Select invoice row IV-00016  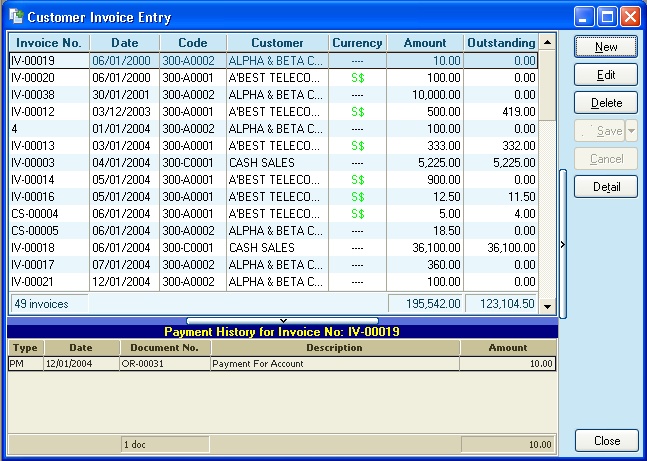[274, 196]
